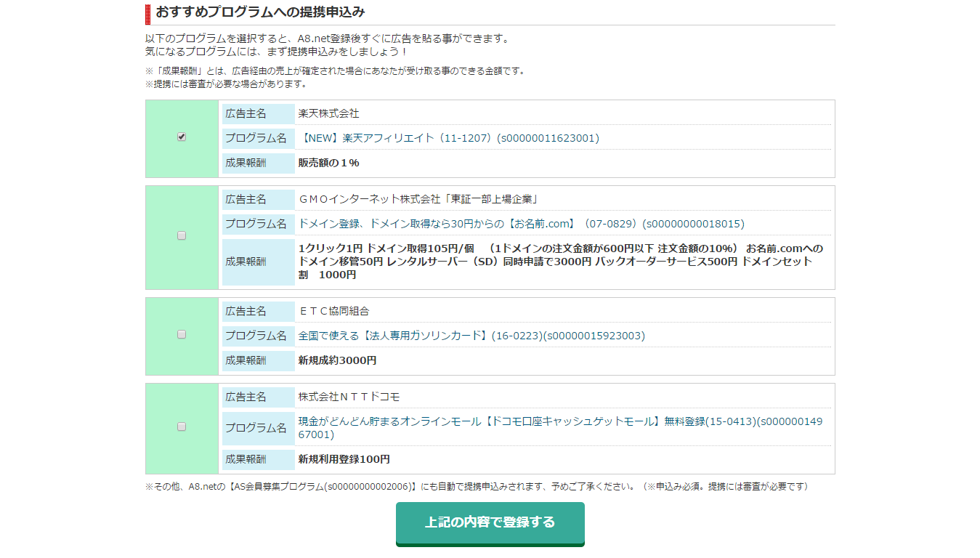Click the 楽天株式会社 advertiser name
The height and width of the screenshot is (558, 980).
328,113
